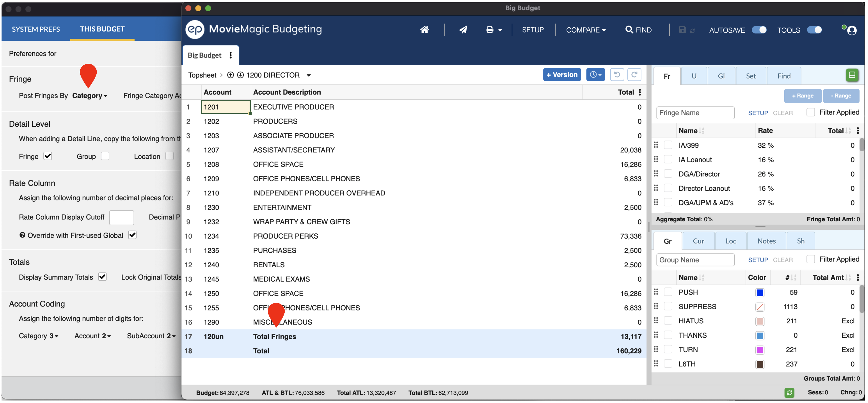Go to previous account with up-arrow circle
Screen dimensions: 868x403
coord(231,75)
